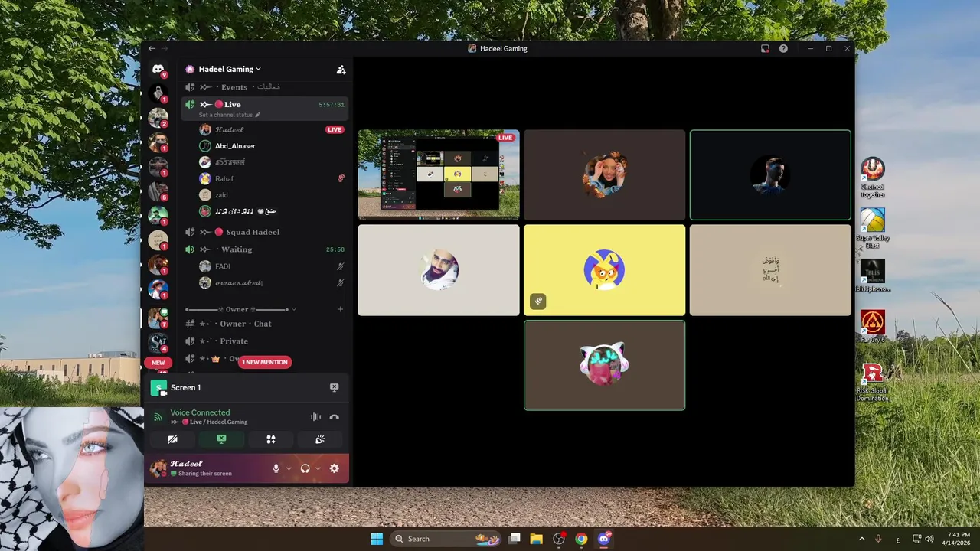Open voice connection signal details
980x551 pixels.
coord(158,417)
